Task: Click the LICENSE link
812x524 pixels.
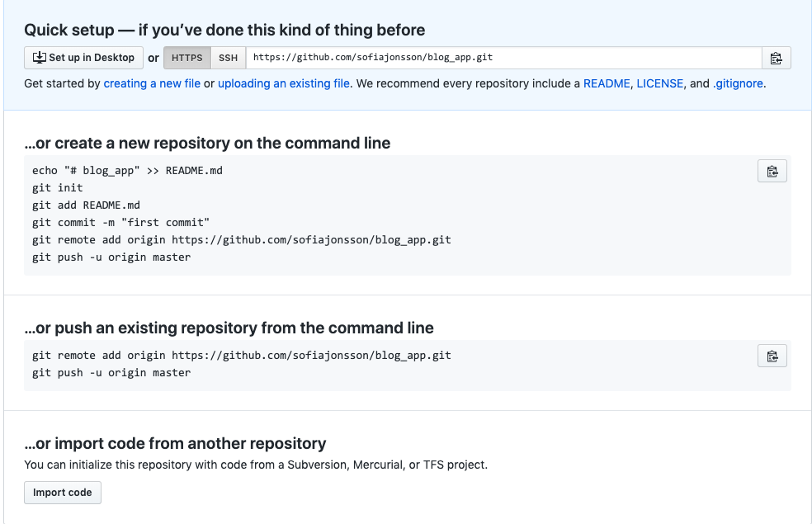Action: (x=660, y=83)
